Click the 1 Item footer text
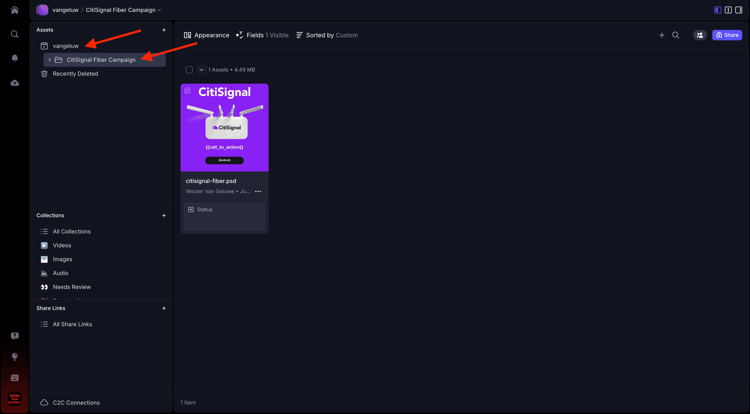Image resolution: width=750 pixels, height=414 pixels. [x=188, y=403]
